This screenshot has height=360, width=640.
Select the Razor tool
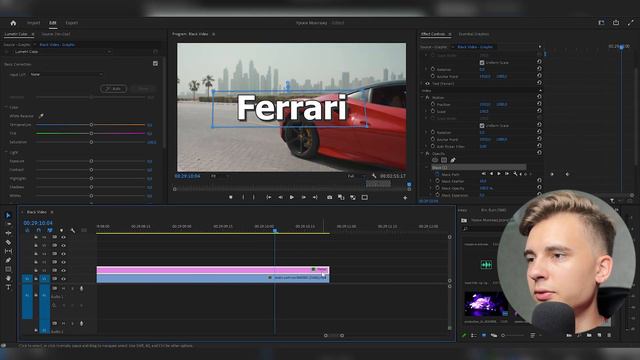point(8,242)
